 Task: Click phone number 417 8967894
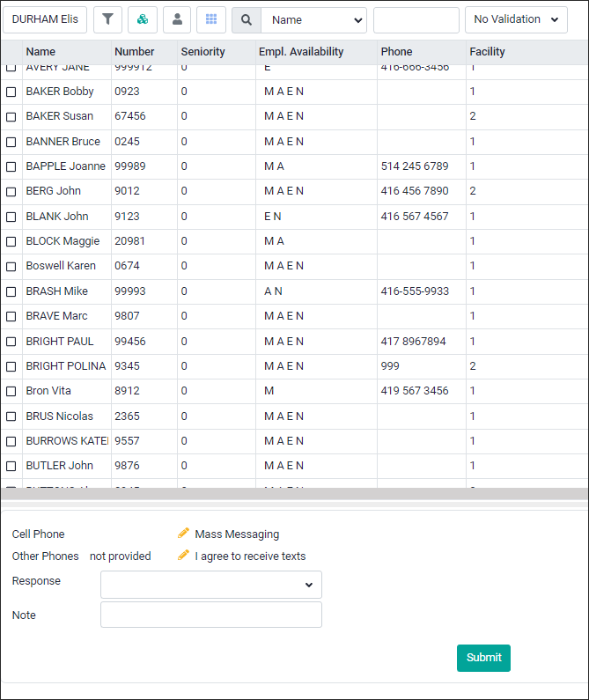pos(413,342)
